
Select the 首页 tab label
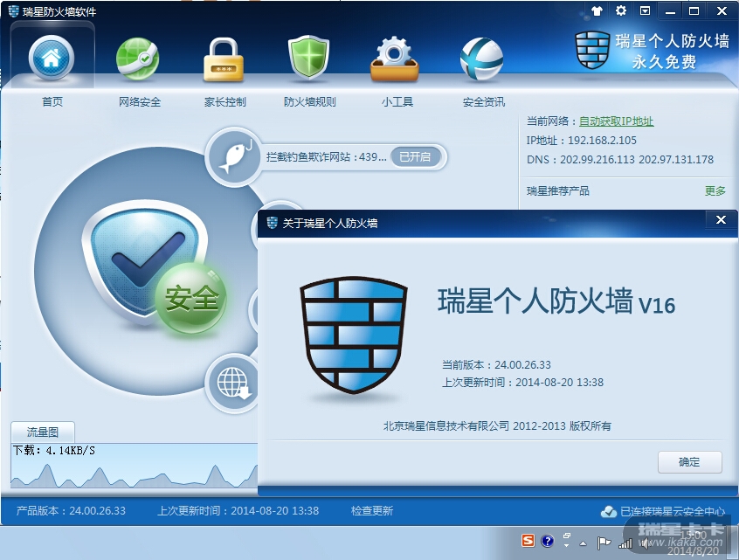pyautogui.click(x=52, y=101)
